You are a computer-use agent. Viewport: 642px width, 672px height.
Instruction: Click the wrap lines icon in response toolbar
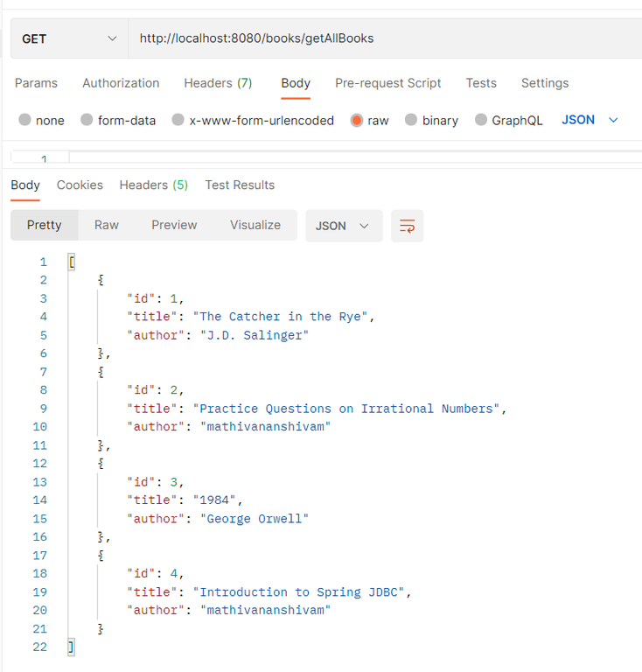click(407, 226)
